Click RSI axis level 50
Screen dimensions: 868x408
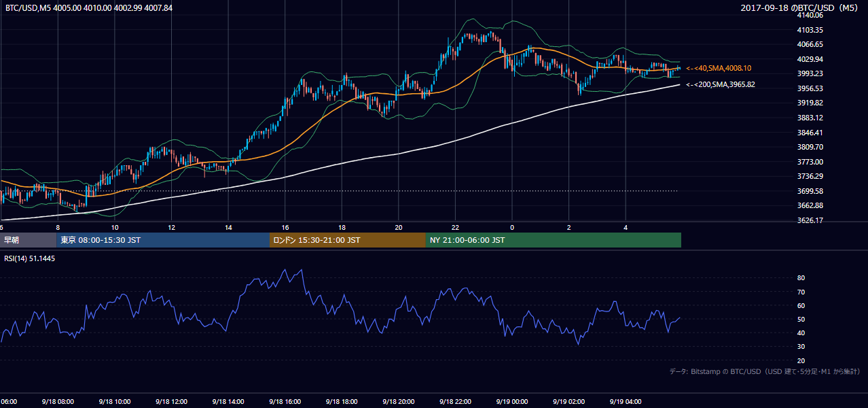(801, 319)
